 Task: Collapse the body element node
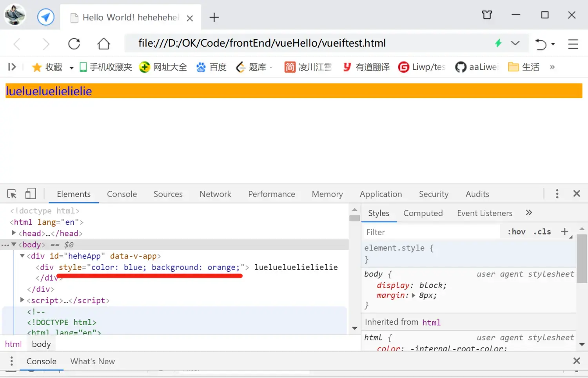click(14, 244)
